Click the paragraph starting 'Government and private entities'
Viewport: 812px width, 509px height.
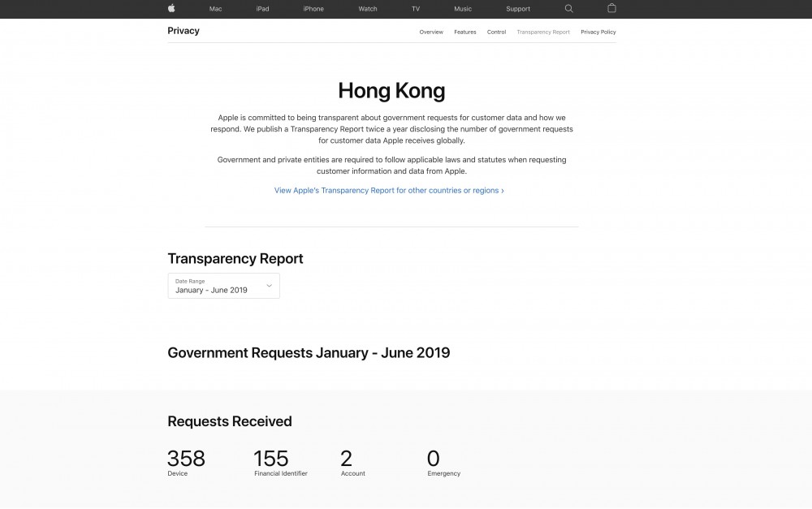[x=391, y=165]
